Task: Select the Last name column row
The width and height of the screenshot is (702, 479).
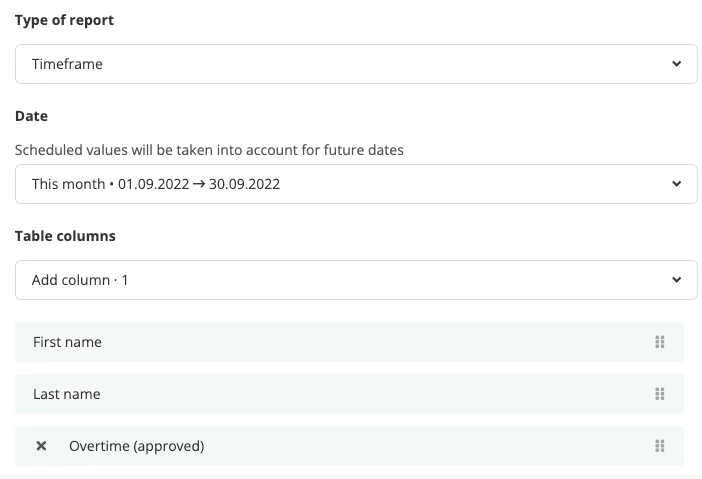Action: point(349,394)
